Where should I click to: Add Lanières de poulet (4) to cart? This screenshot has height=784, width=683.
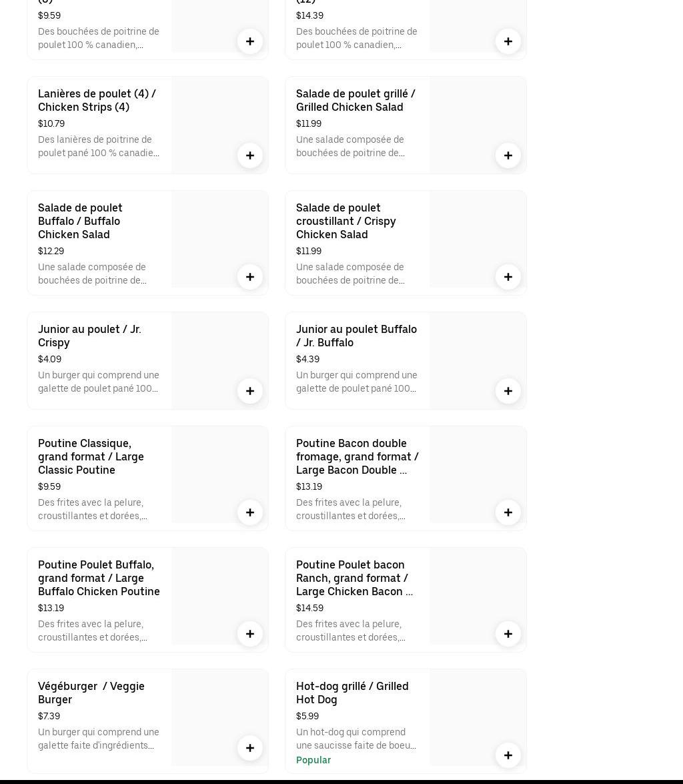pos(250,155)
